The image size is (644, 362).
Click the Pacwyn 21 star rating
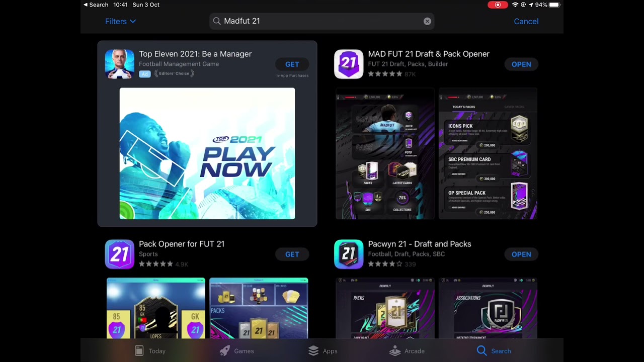(x=385, y=264)
